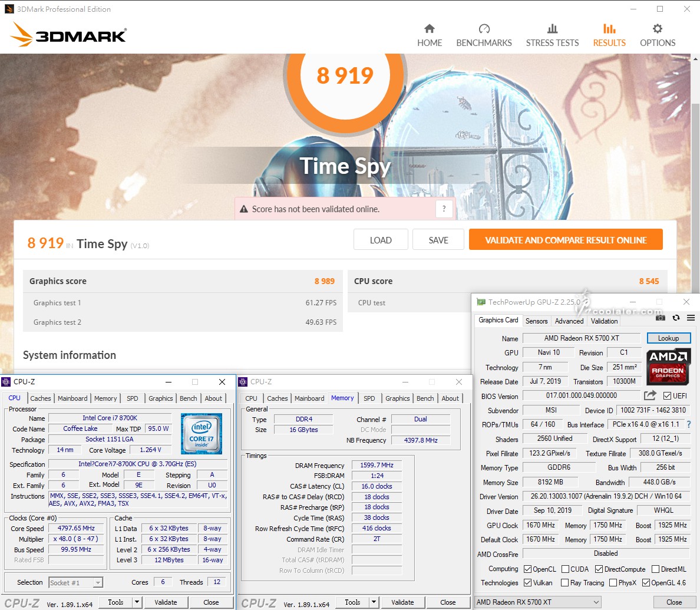Open the HOME section in 3DMark
This screenshot has height=610, width=700.
tap(430, 36)
